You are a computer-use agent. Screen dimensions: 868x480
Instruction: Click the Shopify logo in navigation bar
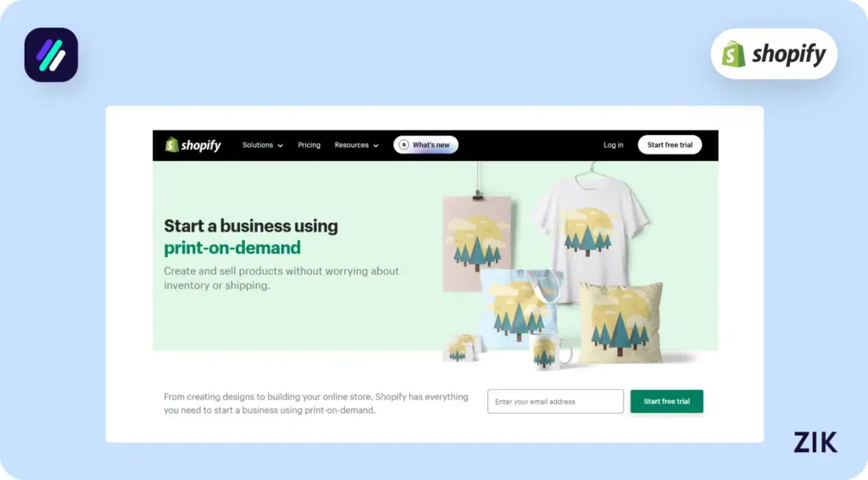pyautogui.click(x=193, y=145)
